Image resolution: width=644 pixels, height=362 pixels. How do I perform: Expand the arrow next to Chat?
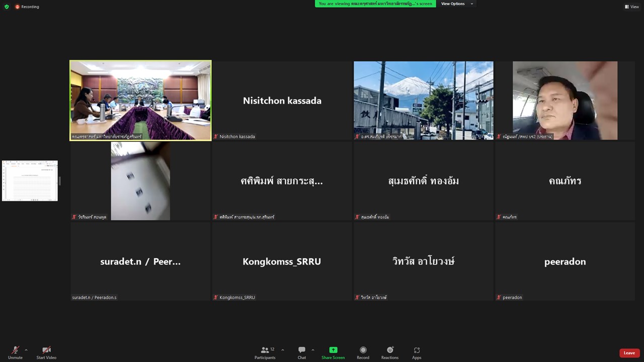313,350
